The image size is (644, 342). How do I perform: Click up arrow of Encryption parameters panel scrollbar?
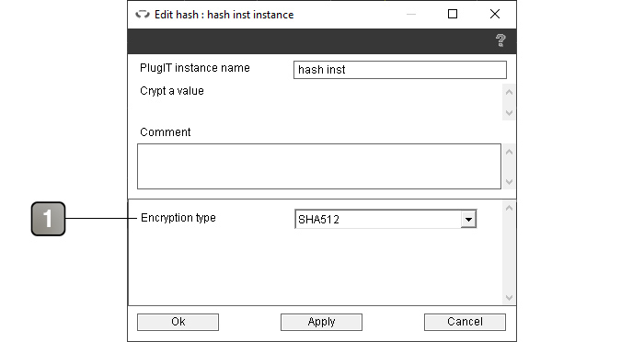click(x=509, y=208)
